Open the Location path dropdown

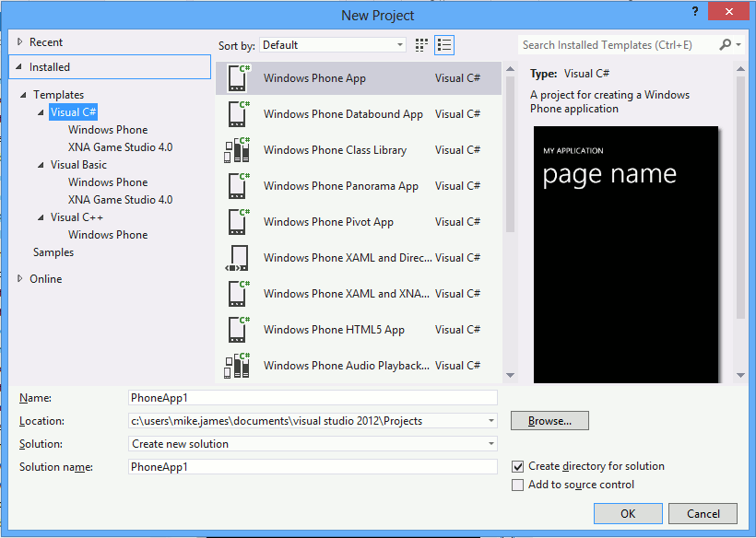[490, 420]
